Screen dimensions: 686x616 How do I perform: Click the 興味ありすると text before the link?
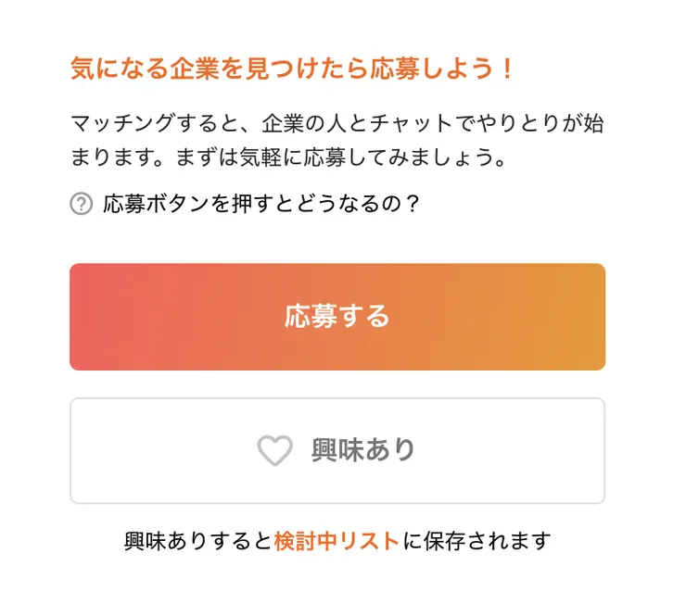coord(198,541)
